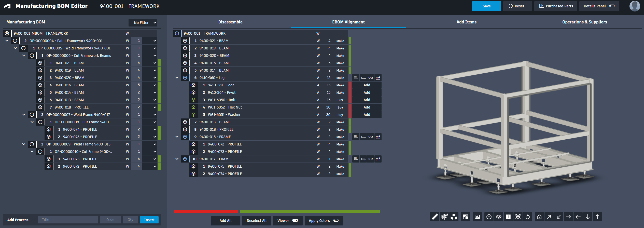Click the Save button
644x228 pixels.
[x=486, y=6]
